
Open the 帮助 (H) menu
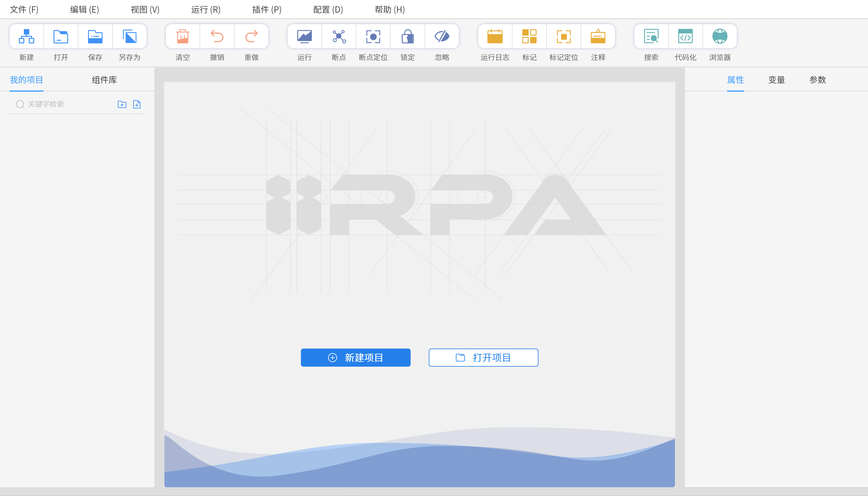pos(390,10)
